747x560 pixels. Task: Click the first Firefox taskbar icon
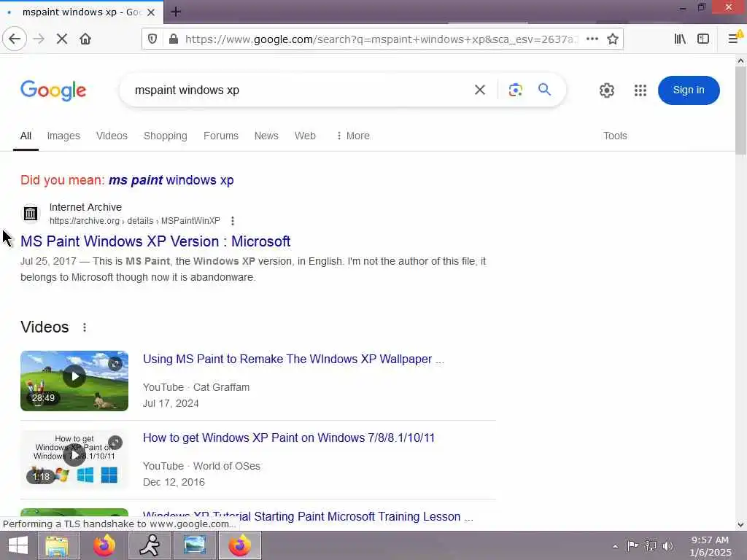click(x=104, y=545)
